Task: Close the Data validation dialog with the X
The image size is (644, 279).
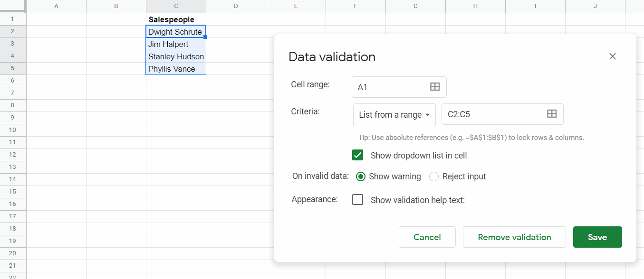Action: point(612,56)
